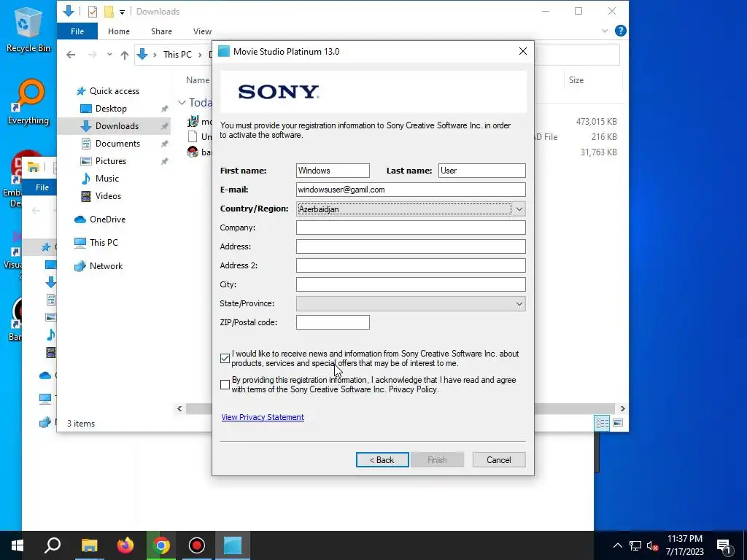Expand the Explorer ribbon chevron
This screenshot has width=747, height=560.
pyautogui.click(x=605, y=31)
